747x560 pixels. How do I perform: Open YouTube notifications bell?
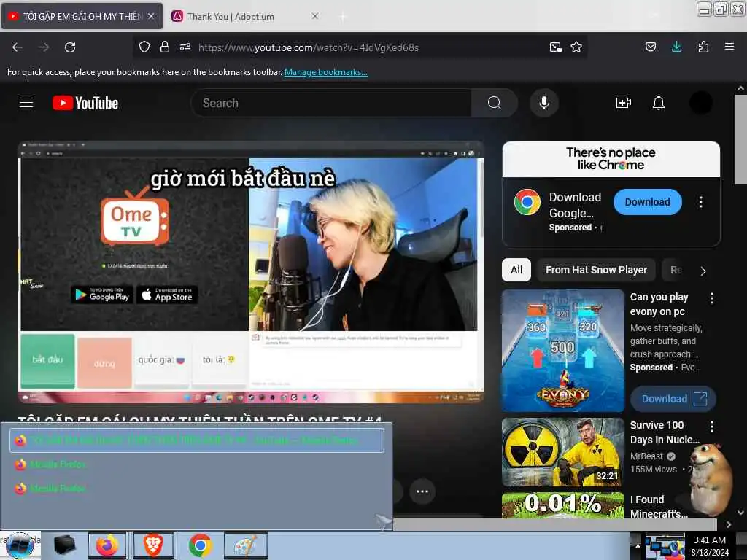pyautogui.click(x=659, y=103)
